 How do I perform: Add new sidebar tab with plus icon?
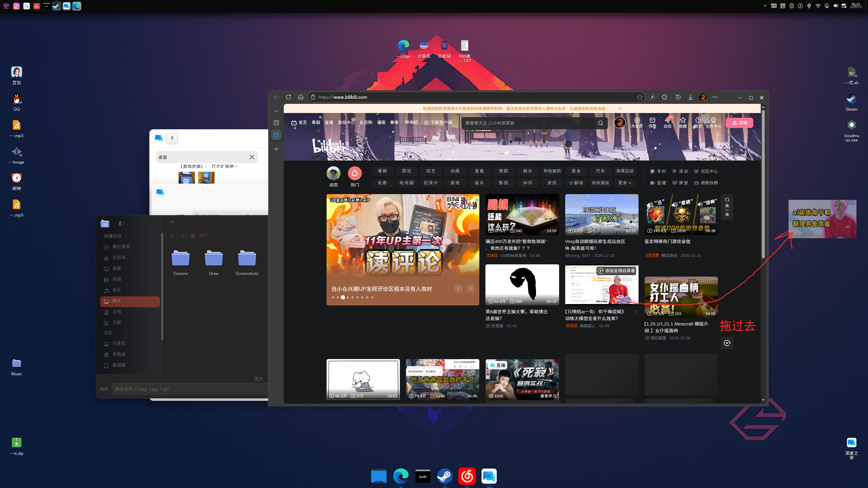click(x=276, y=149)
